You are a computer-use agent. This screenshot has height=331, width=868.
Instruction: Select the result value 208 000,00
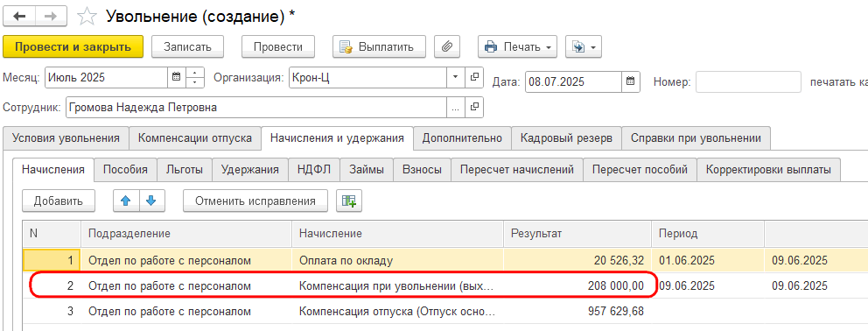coord(577,286)
